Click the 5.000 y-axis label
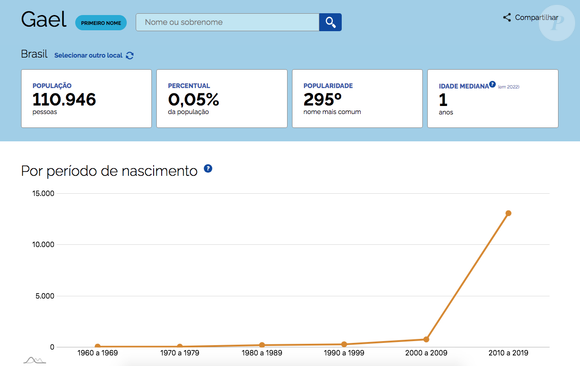 pyautogui.click(x=45, y=296)
